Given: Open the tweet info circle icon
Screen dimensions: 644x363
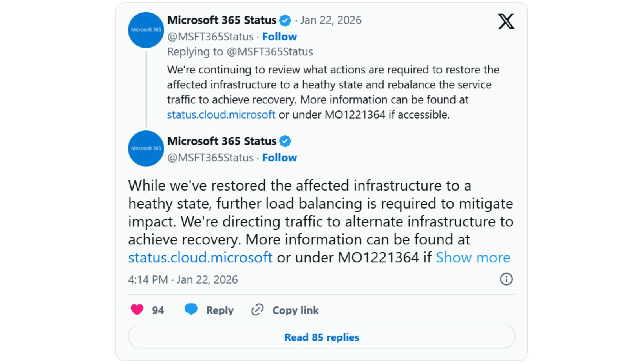Looking at the screenshot, I should (506, 279).
